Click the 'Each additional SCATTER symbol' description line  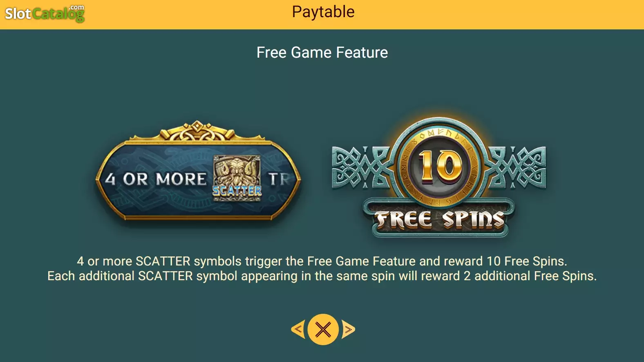click(x=322, y=276)
